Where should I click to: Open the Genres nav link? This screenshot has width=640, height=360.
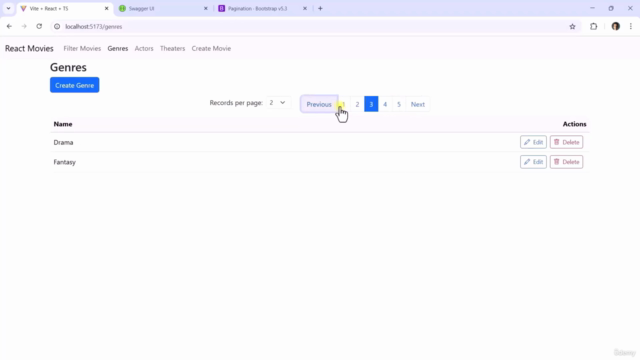(118, 49)
